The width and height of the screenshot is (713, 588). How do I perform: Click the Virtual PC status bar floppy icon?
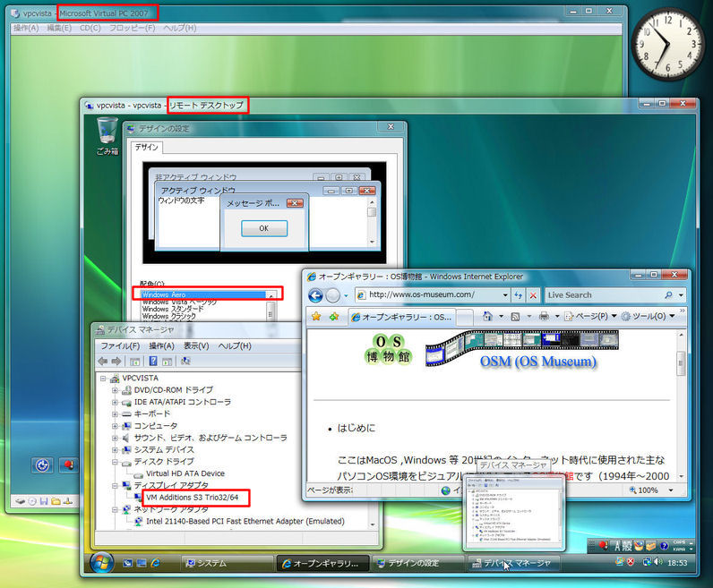[44, 501]
